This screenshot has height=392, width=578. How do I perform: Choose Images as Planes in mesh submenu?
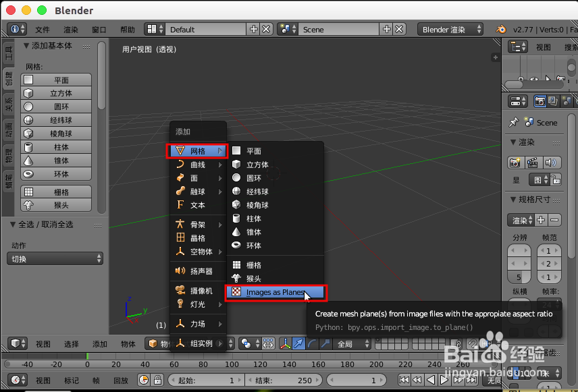tap(275, 292)
